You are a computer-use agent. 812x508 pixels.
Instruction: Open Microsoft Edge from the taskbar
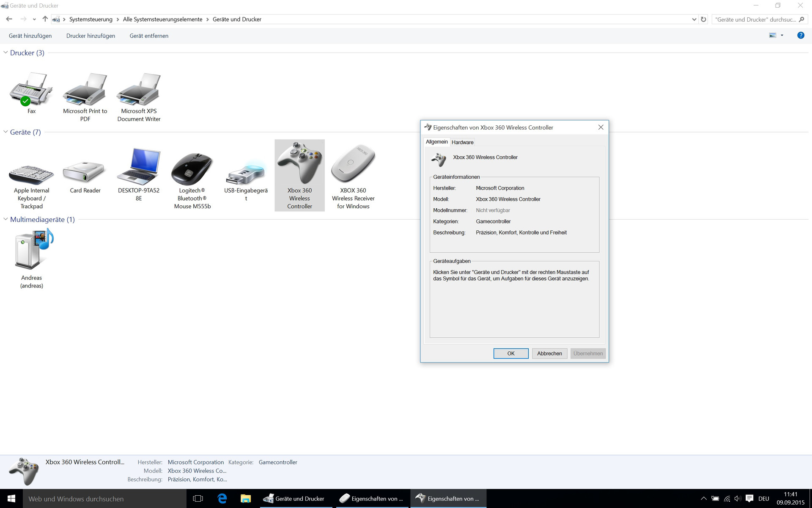click(x=222, y=499)
